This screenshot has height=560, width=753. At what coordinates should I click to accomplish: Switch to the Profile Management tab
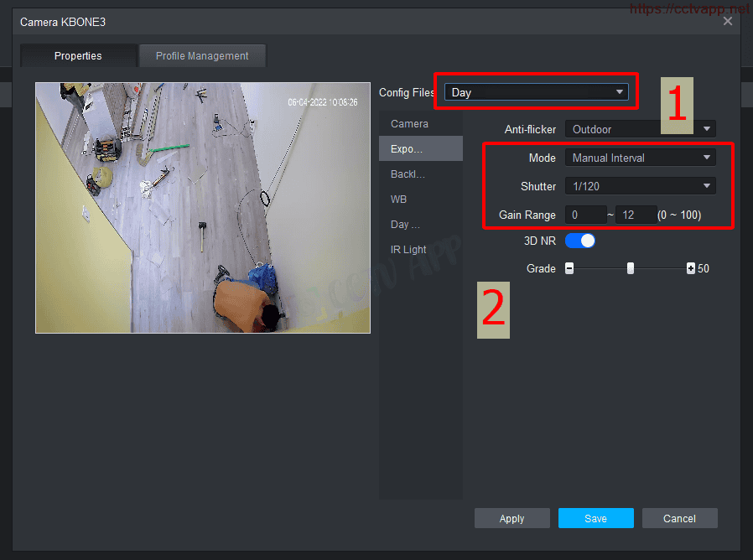pyautogui.click(x=202, y=56)
